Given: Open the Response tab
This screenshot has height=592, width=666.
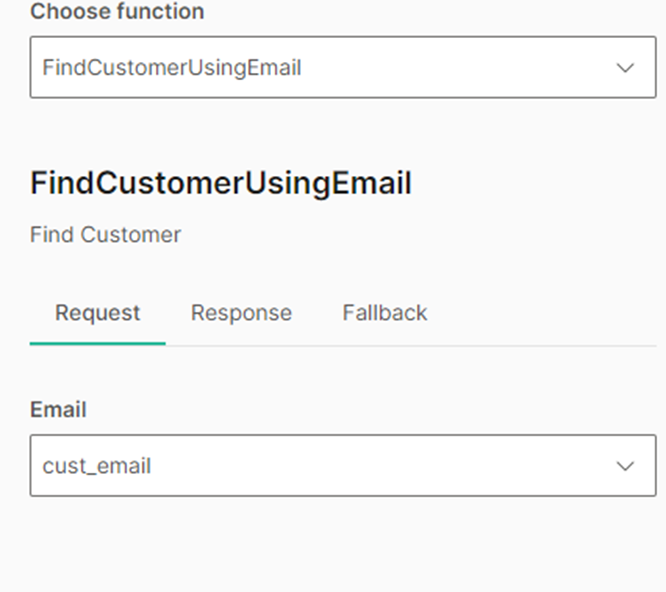Looking at the screenshot, I should tap(241, 313).
